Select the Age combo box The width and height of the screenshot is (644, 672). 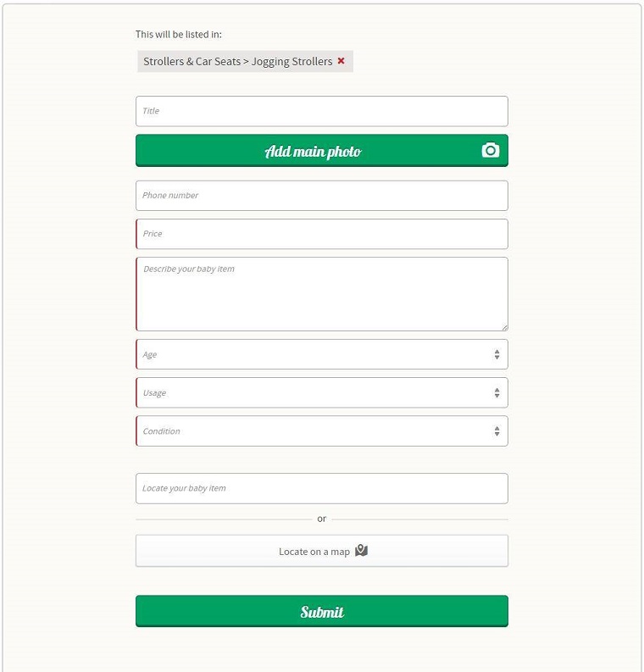[x=322, y=354]
